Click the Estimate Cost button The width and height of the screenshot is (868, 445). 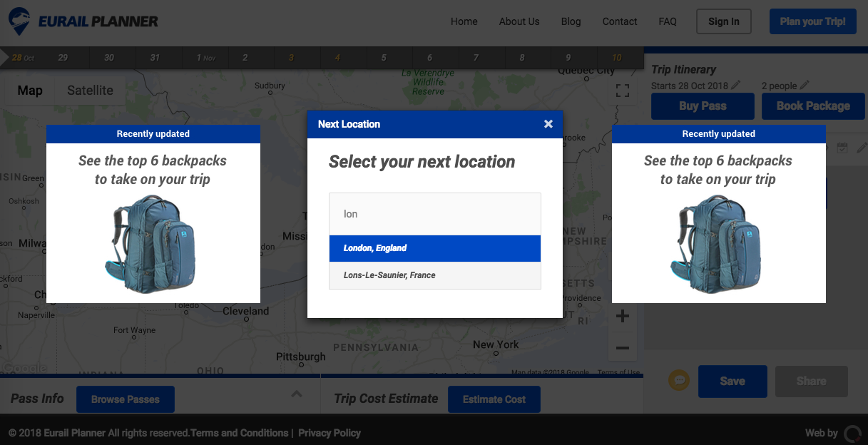coord(494,399)
